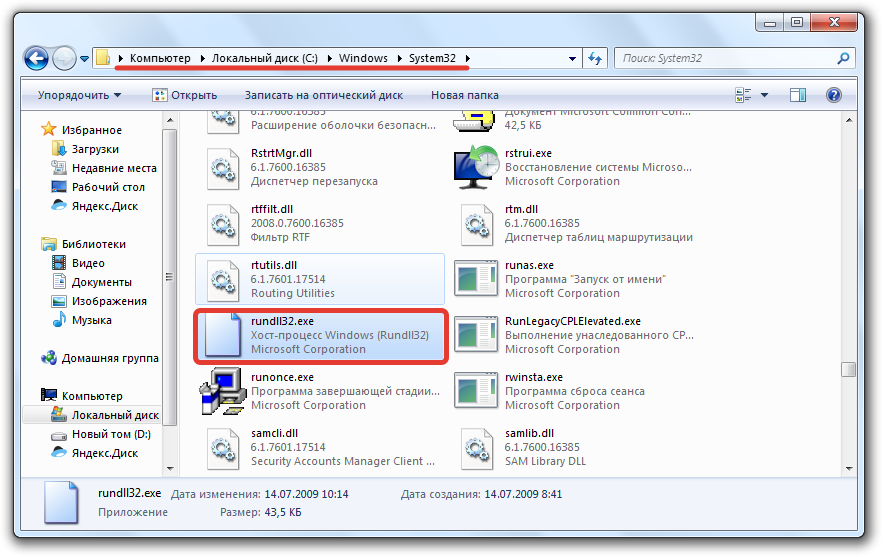
Task: Click the file list scrollbar thumb
Action: pyautogui.click(x=849, y=369)
